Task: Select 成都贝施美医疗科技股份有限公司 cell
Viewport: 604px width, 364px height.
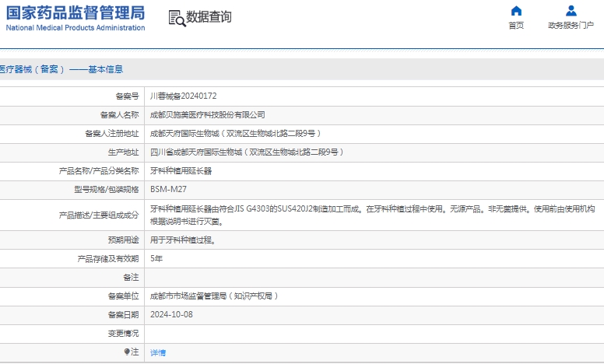Action: pyautogui.click(x=207, y=114)
